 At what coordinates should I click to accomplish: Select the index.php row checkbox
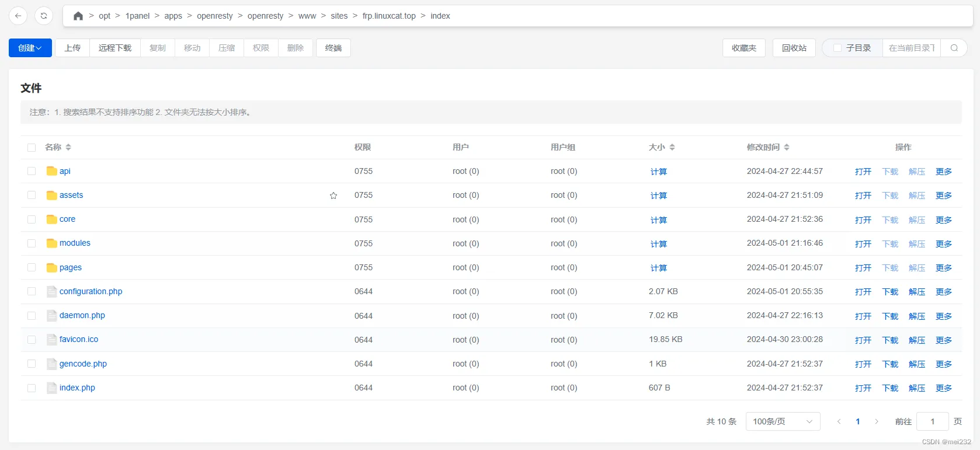(32, 388)
